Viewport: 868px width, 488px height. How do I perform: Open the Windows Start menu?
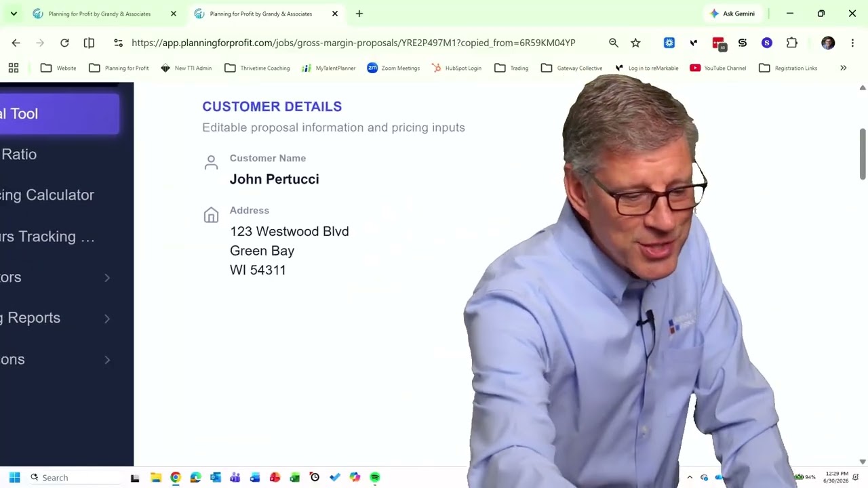pyautogui.click(x=14, y=477)
